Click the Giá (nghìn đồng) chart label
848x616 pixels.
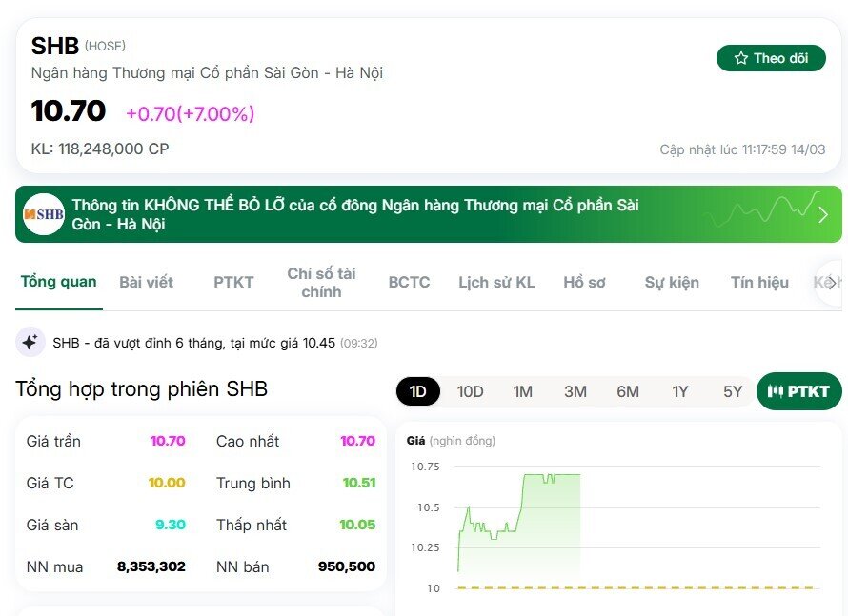451,441
